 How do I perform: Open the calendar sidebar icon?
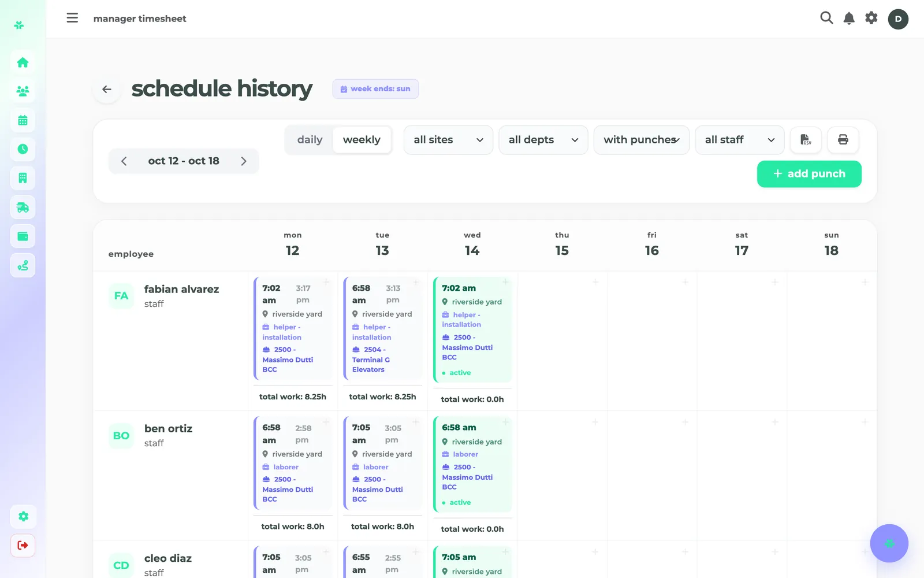(23, 120)
